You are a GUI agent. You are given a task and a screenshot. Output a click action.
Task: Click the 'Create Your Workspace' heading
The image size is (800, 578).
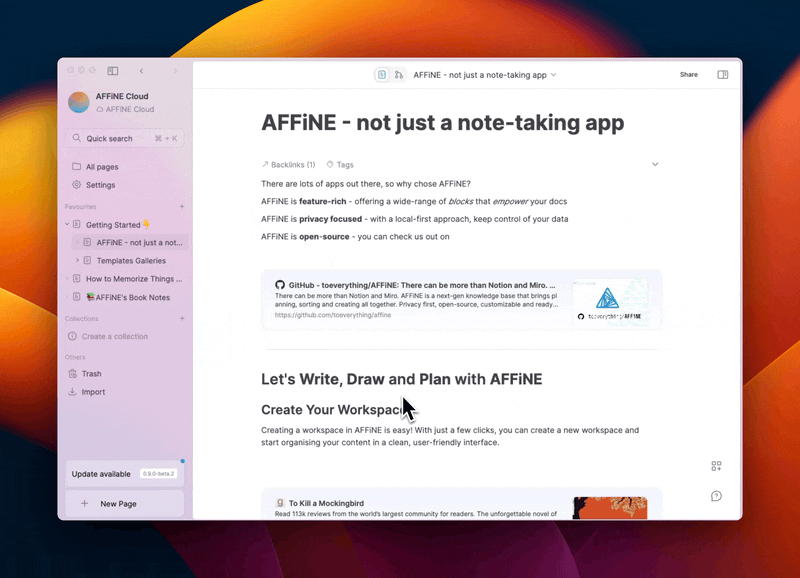[335, 410]
